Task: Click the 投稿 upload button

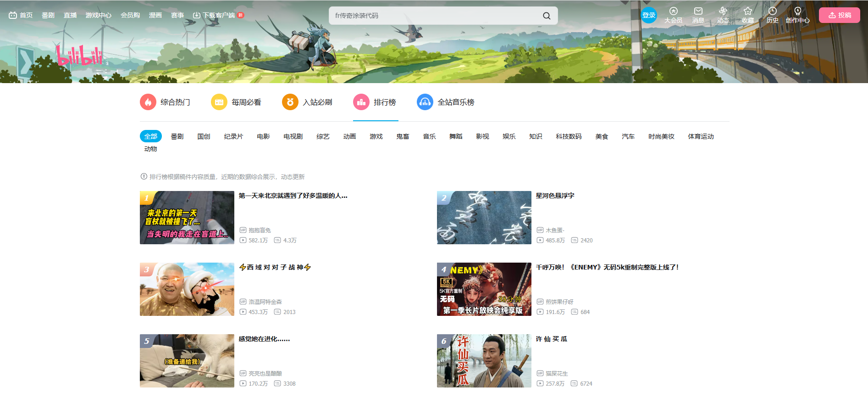Action: point(840,15)
